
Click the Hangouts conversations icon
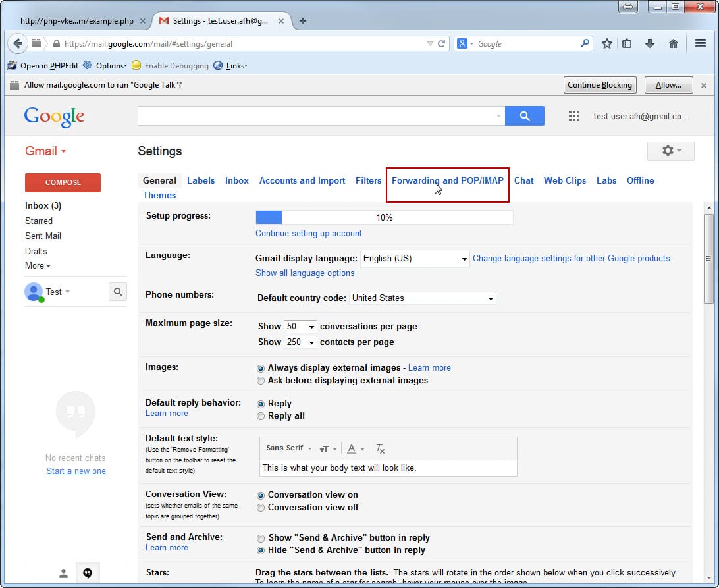tap(88, 574)
